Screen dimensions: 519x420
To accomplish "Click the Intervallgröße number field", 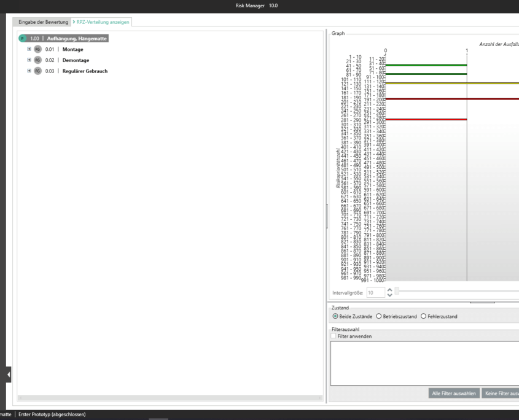I will coord(373,293).
